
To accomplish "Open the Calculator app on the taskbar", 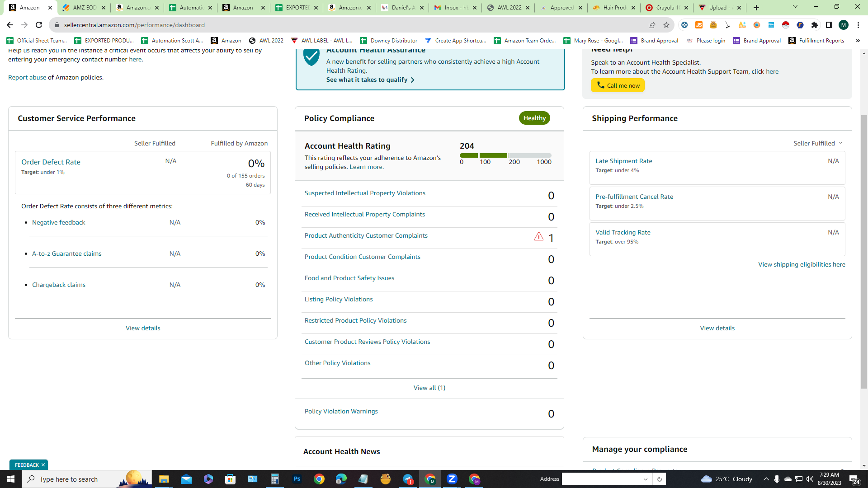I will [275, 479].
